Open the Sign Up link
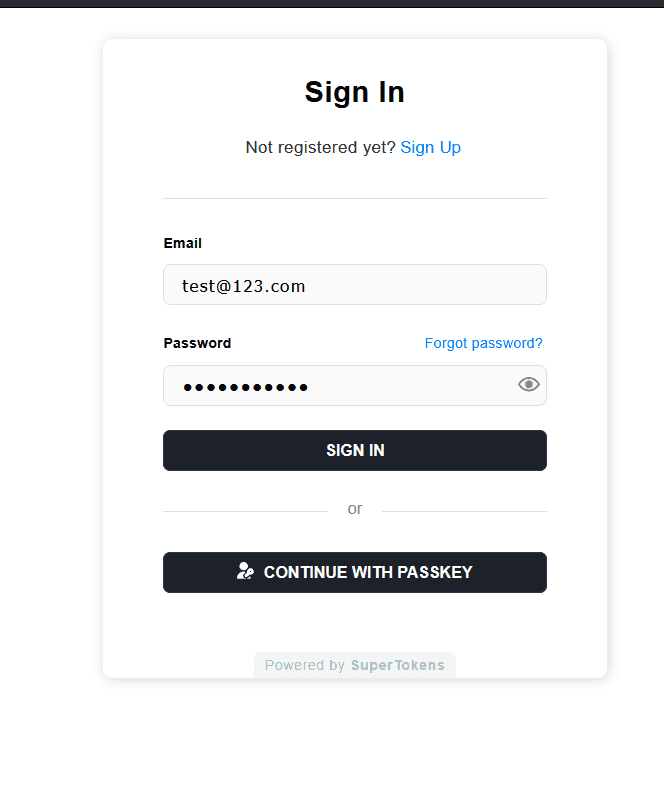This screenshot has width=664, height=795. 430,148
